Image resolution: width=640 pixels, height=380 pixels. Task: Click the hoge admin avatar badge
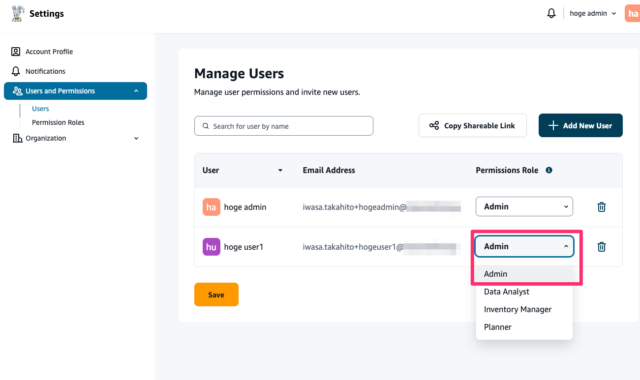pyautogui.click(x=211, y=207)
